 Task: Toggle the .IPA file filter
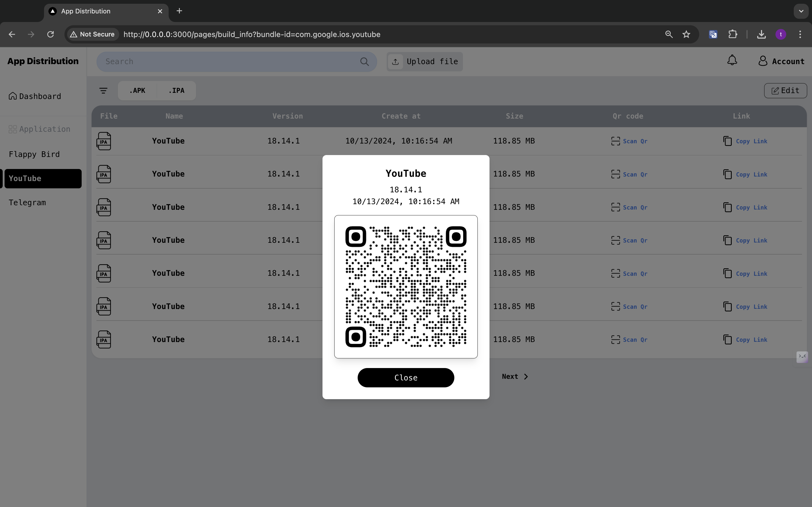176,91
